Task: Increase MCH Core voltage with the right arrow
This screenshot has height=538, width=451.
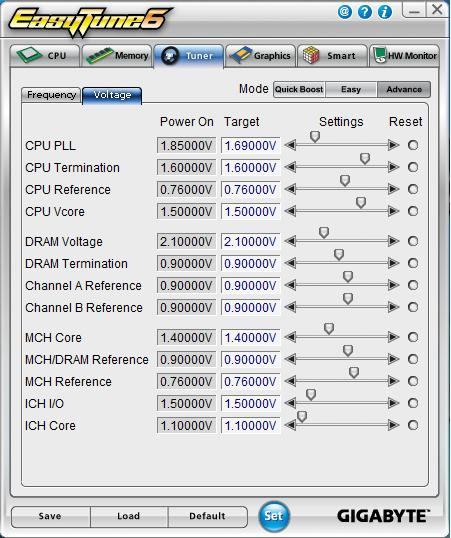Action: (x=393, y=337)
